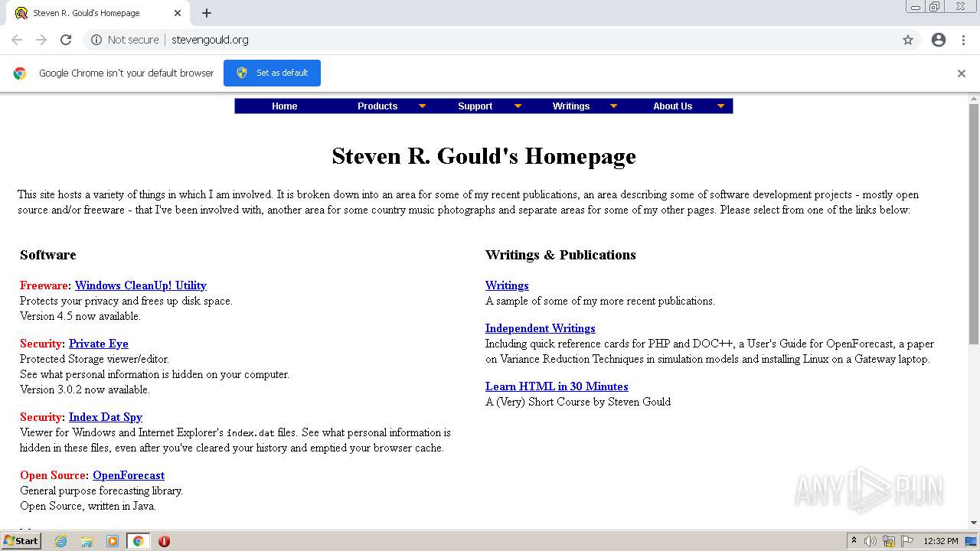The image size is (980, 551).
Task: Reload the page with the refresh icon
Action: (66, 40)
